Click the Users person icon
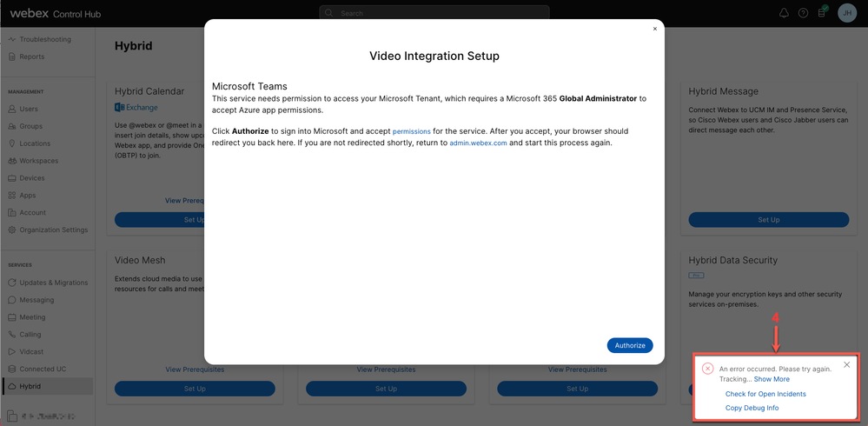This screenshot has width=868, height=426. coord(11,110)
